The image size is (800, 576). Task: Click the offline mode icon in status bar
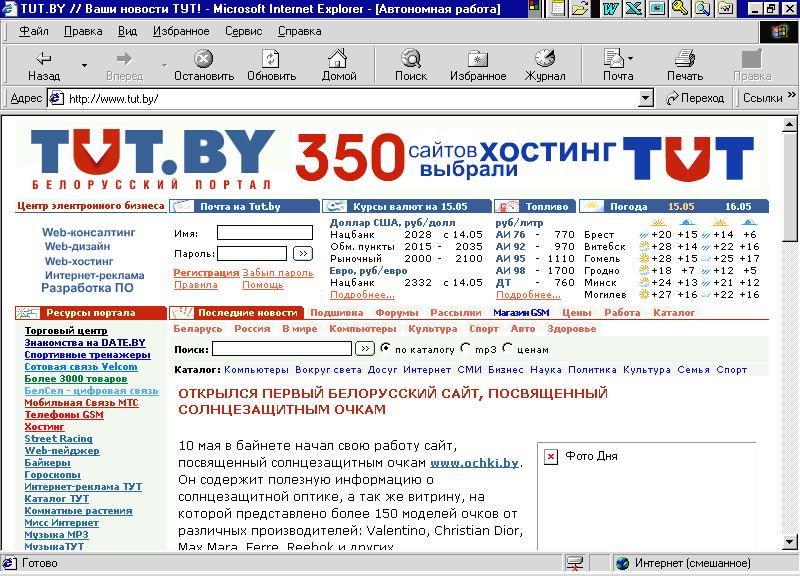[x=574, y=563]
